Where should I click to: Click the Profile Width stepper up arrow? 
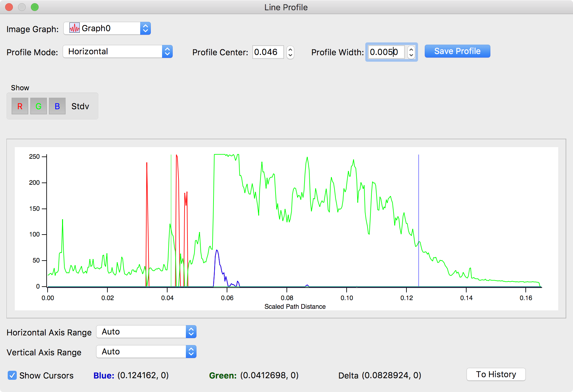pyautogui.click(x=411, y=49)
